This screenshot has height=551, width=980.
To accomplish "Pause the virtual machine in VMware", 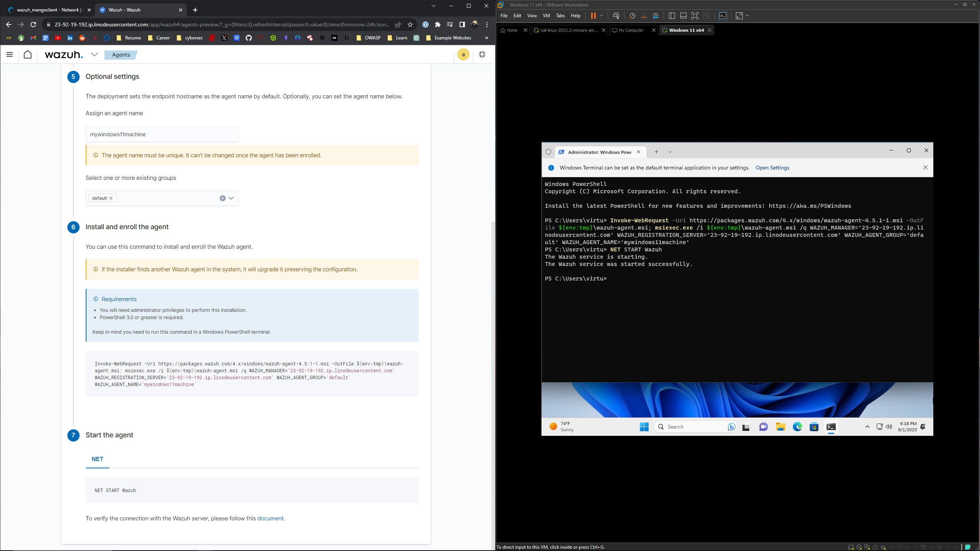I will [594, 16].
